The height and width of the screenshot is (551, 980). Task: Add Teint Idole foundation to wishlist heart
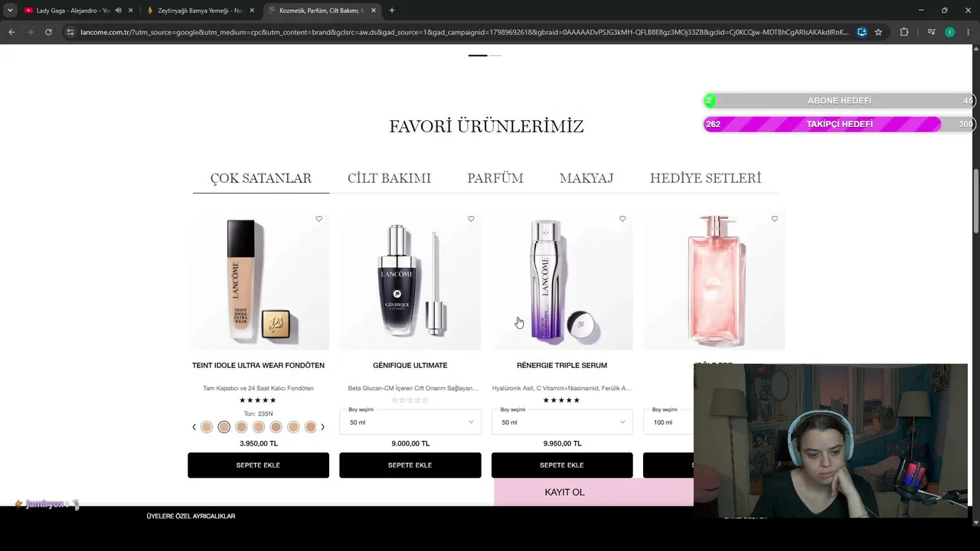point(319,219)
